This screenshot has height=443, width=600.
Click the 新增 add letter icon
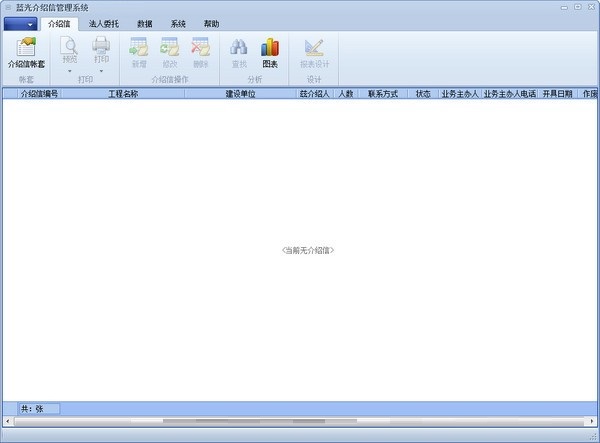coord(138,47)
